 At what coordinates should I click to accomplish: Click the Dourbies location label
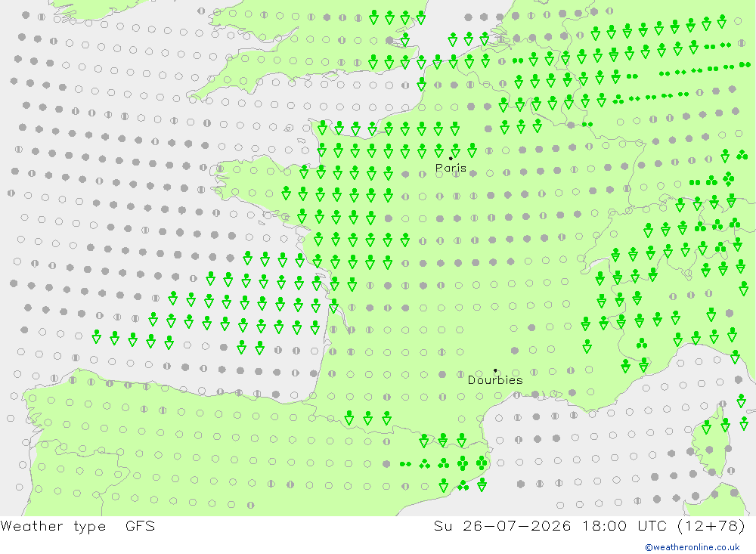pyautogui.click(x=495, y=380)
